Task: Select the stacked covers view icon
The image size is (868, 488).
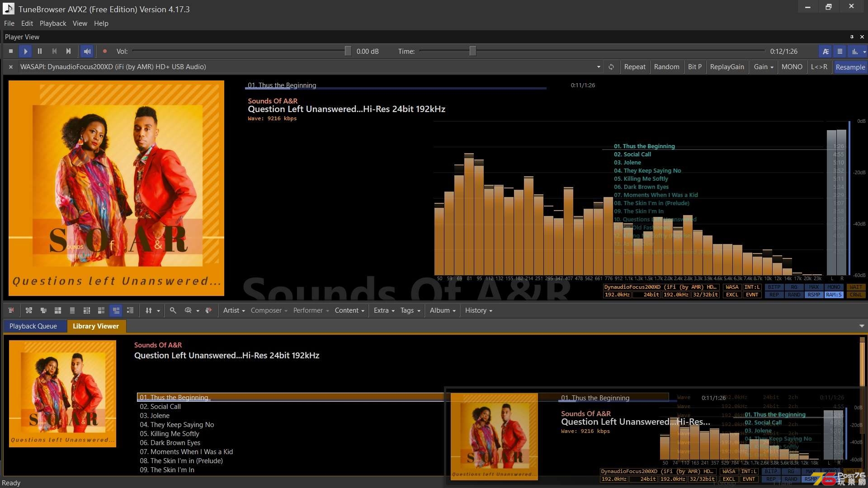Action: click(43, 310)
